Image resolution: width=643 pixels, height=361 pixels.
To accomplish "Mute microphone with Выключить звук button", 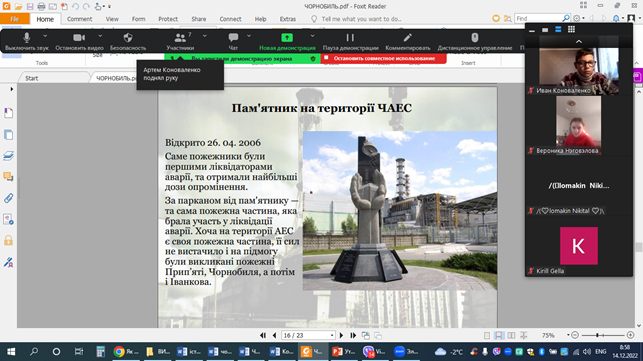I will 27,41.
